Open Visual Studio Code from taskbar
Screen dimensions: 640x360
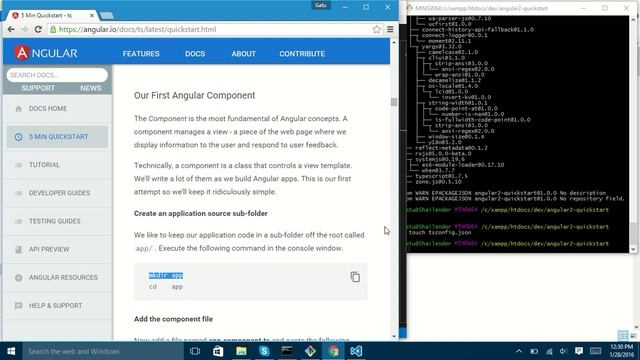click(x=356, y=351)
